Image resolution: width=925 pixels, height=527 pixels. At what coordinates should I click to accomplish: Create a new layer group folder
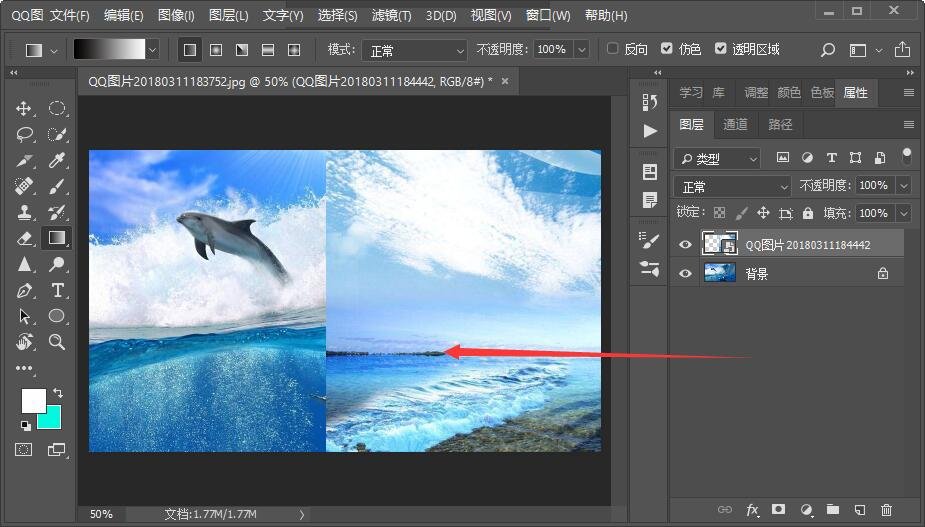click(x=833, y=509)
